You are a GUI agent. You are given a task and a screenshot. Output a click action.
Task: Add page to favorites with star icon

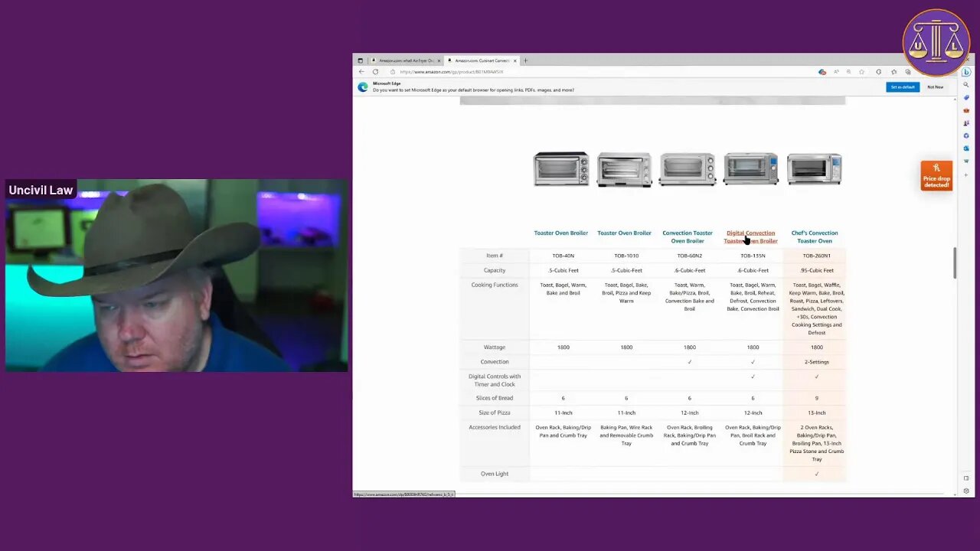[x=861, y=72]
